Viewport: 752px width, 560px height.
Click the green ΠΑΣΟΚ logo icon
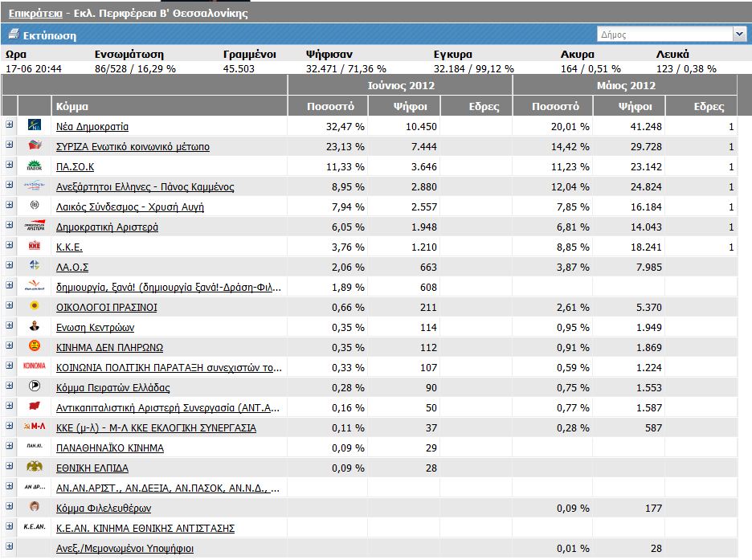coord(35,166)
